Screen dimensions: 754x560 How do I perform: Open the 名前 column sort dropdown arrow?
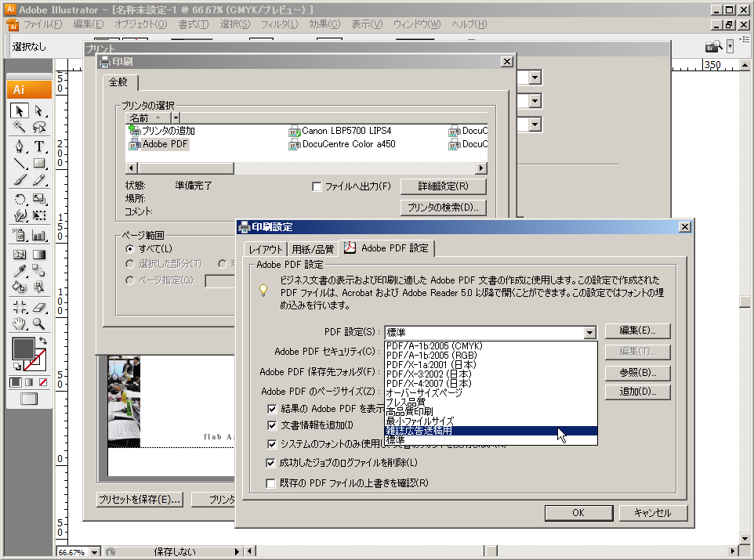tap(176, 117)
